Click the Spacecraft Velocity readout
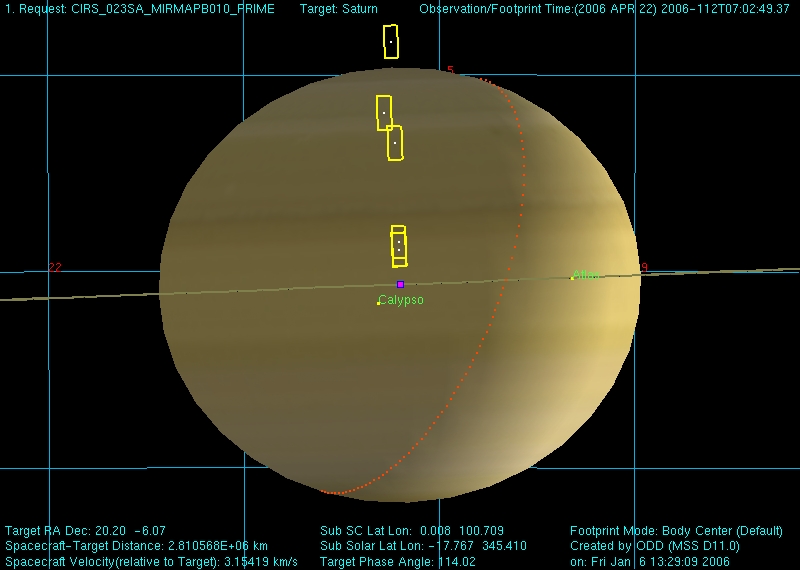 (x=151, y=562)
